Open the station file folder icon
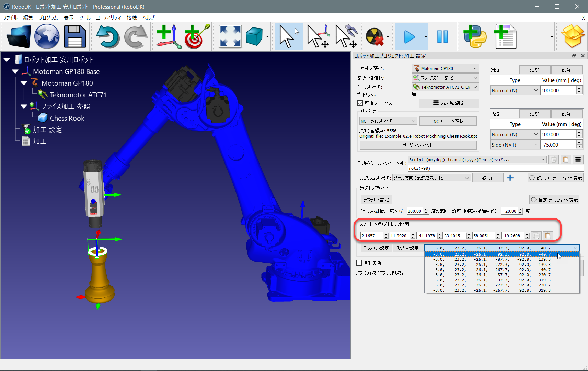Viewport: 588px width, 371px height. tap(19, 37)
